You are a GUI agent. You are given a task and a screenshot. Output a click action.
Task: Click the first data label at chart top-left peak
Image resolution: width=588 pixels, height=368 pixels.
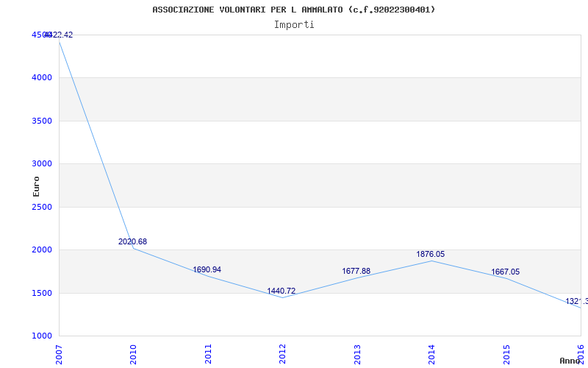click(x=59, y=35)
